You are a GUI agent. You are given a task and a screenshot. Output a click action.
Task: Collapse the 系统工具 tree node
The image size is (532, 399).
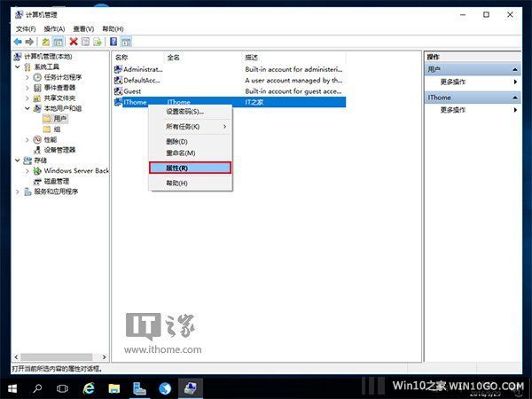(19, 66)
